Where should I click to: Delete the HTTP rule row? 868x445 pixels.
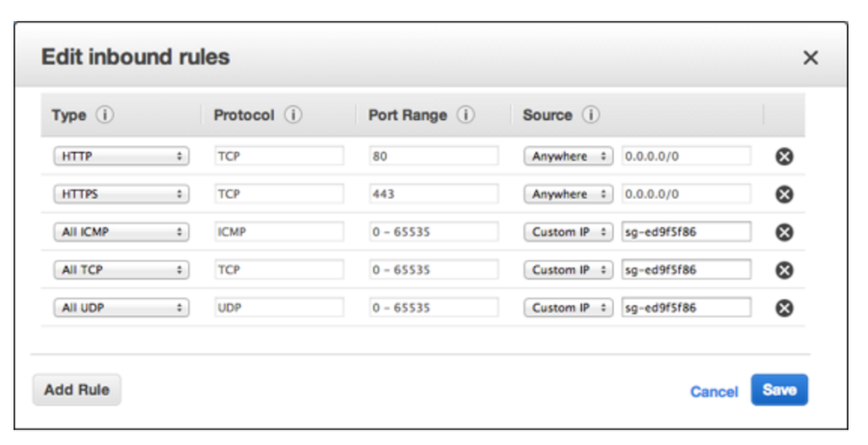[x=784, y=156]
